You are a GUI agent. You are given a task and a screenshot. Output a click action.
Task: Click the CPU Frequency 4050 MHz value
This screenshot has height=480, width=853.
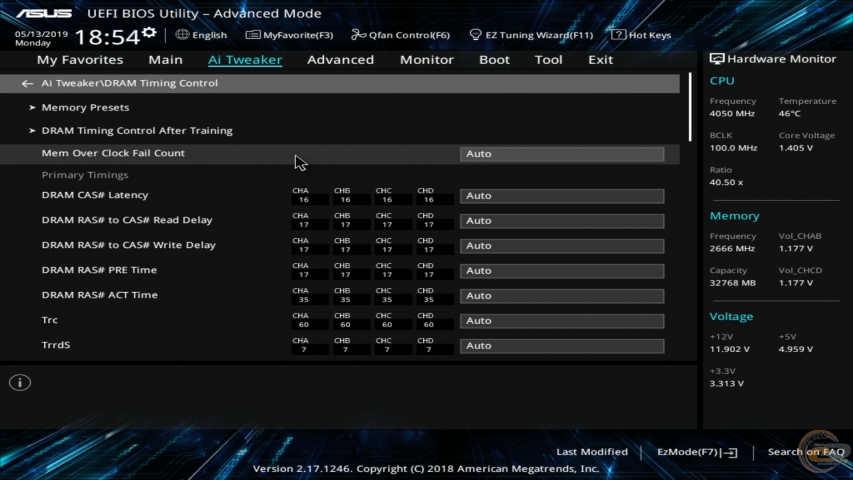(x=732, y=114)
